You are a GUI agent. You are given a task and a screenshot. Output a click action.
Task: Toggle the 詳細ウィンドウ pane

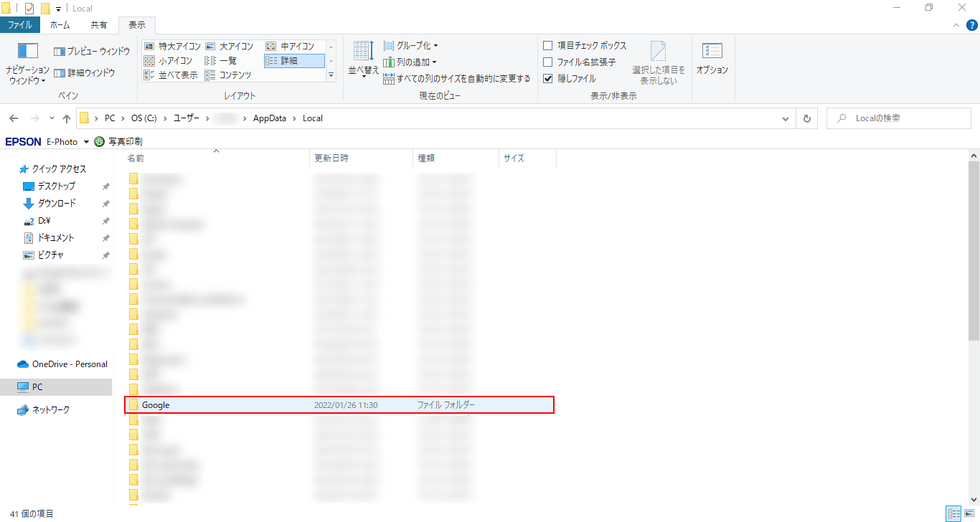click(x=85, y=73)
